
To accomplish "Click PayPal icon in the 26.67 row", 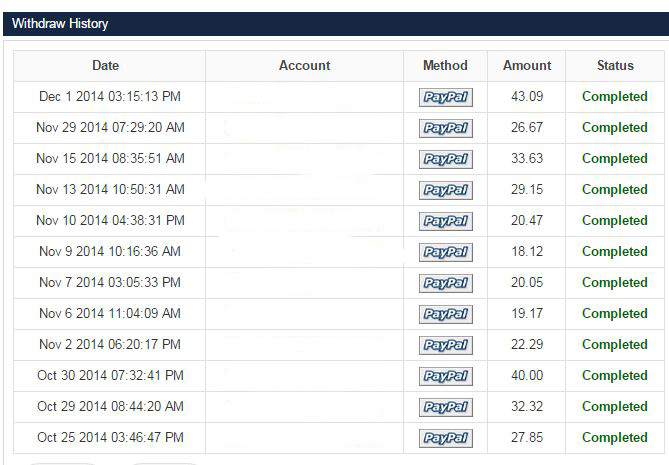I will pos(445,128).
